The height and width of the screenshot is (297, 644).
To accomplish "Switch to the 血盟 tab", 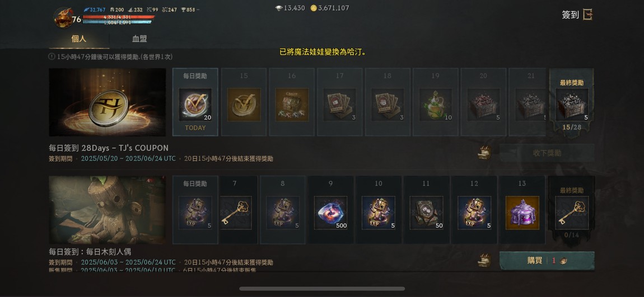I will (139, 39).
